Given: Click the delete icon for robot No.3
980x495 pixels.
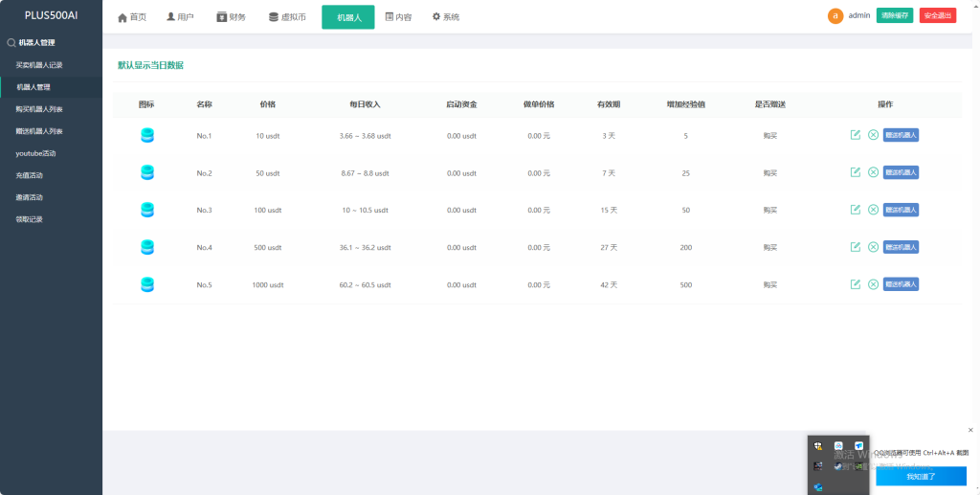Looking at the screenshot, I should click(873, 210).
